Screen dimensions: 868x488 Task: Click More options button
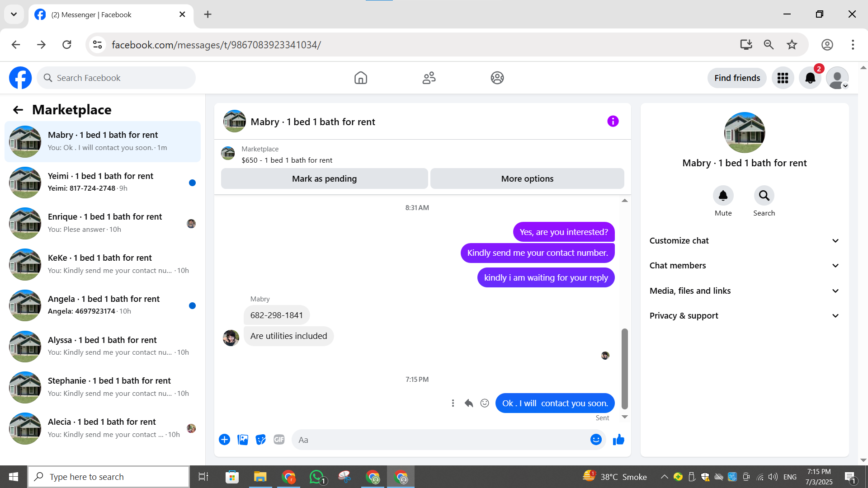point(527,178)
